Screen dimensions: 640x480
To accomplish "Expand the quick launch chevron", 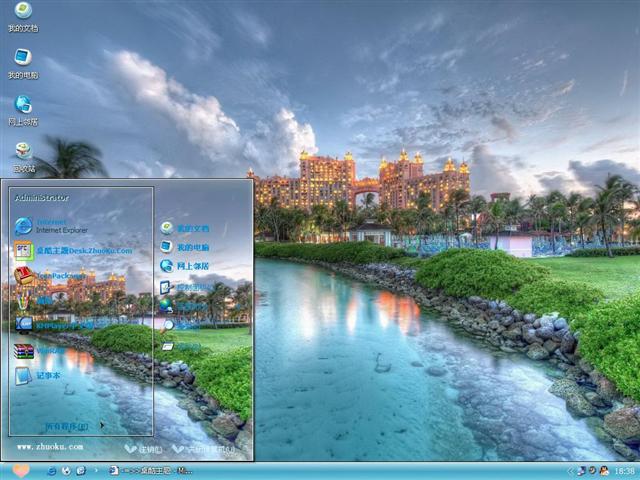I will [96, 471].
